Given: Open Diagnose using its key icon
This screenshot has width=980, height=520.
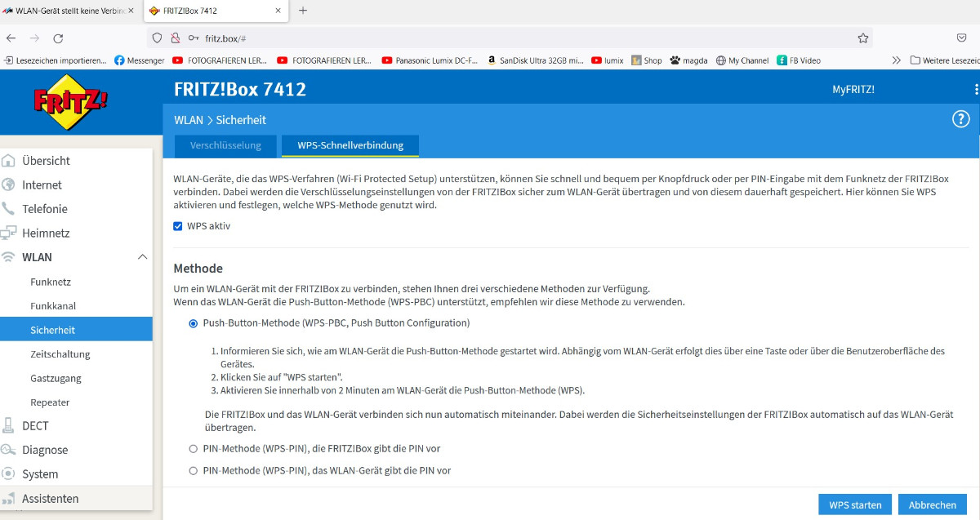Looking at the screenshot, I should (10, 449).
